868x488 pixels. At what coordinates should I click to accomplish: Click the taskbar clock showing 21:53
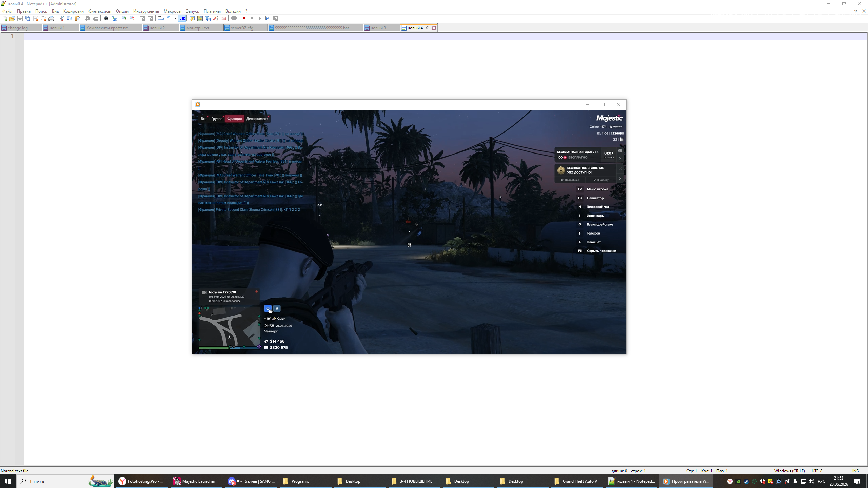[x=839, y=481]
